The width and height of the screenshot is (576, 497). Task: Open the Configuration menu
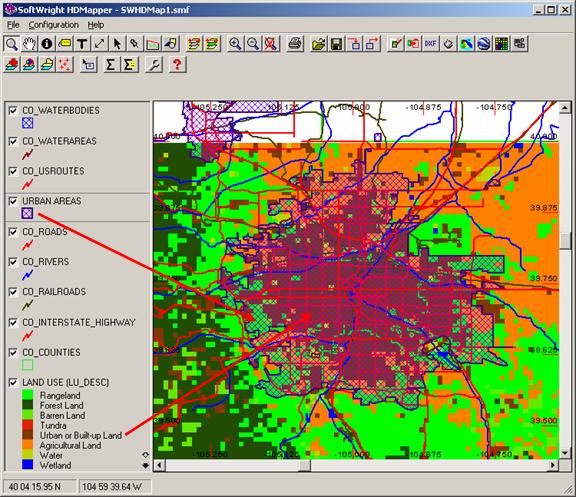[x=54, y=25]
